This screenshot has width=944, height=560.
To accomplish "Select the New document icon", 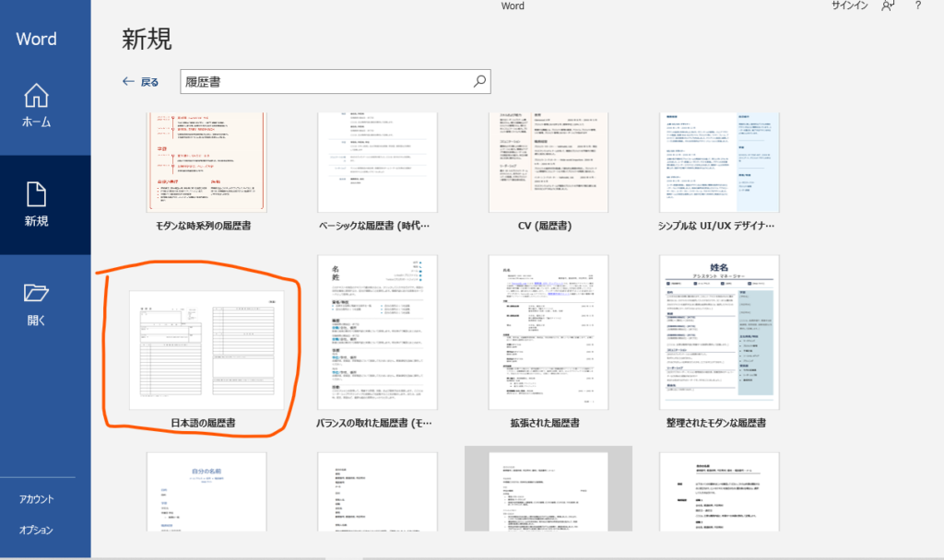I will (36, 194).
